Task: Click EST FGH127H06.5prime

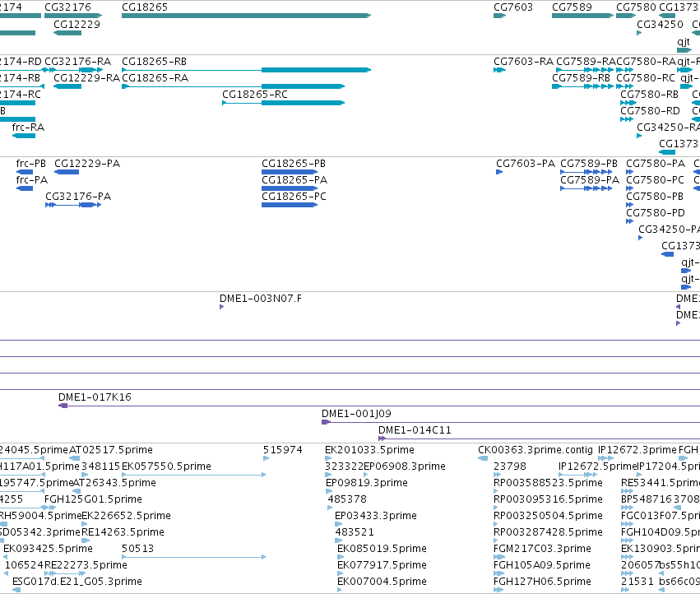Action: (x=498, y=591)
